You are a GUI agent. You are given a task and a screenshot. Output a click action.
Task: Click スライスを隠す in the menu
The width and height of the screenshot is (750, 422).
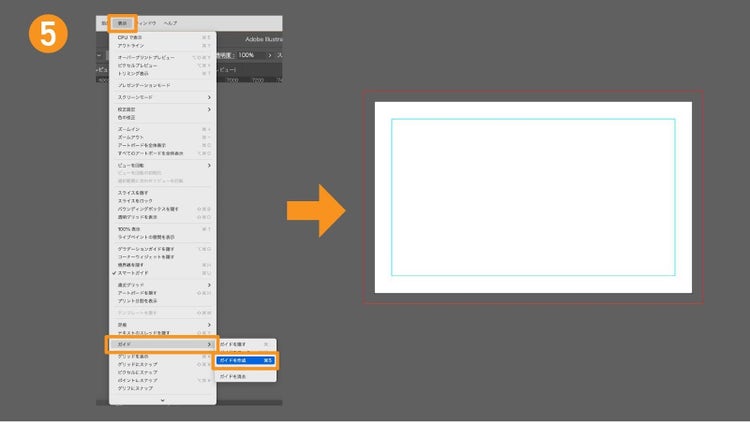pos(163,193)
